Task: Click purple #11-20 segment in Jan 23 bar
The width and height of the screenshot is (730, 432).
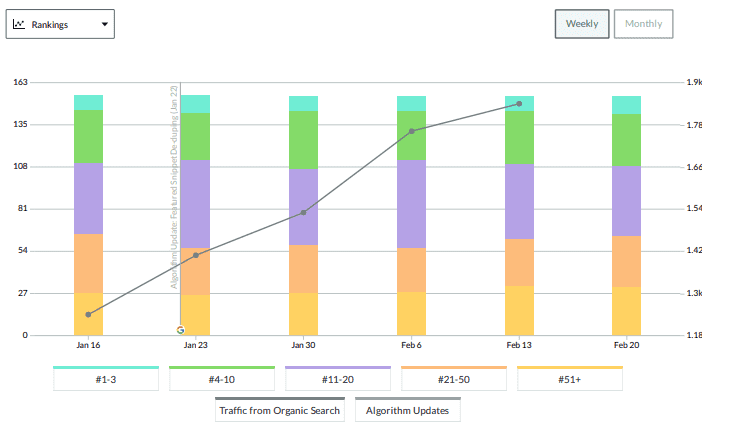Action: (x=196, y=203)
